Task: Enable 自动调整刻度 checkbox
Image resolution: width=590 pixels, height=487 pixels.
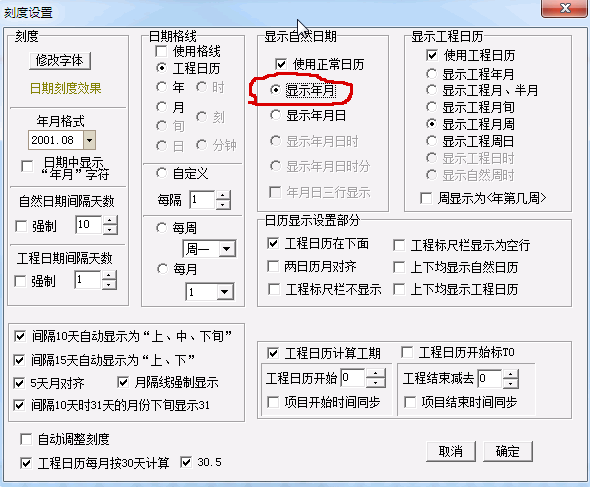Action: [x=26, y=439]
